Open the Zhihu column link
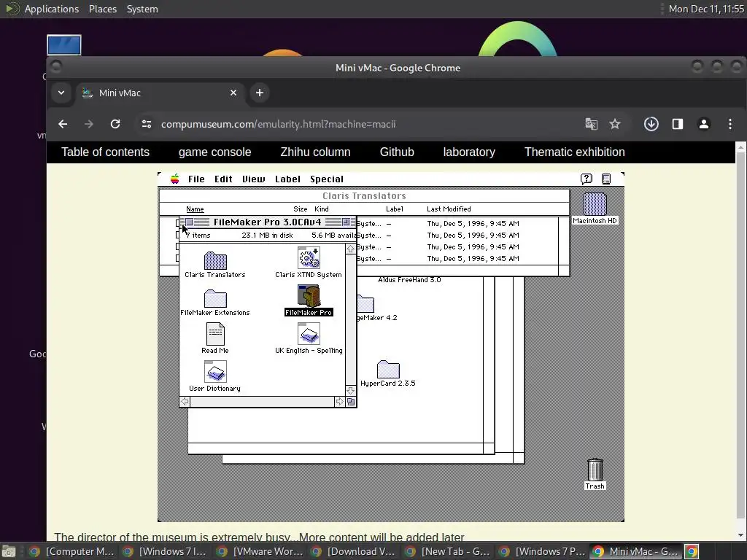The image size is (747, 560). pyautogui.click(x=315, y=152)
